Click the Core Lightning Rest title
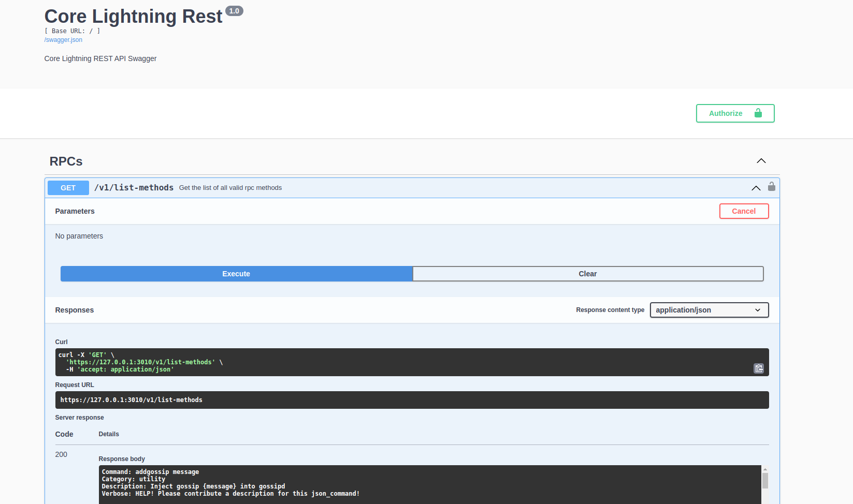 point(133,17)
